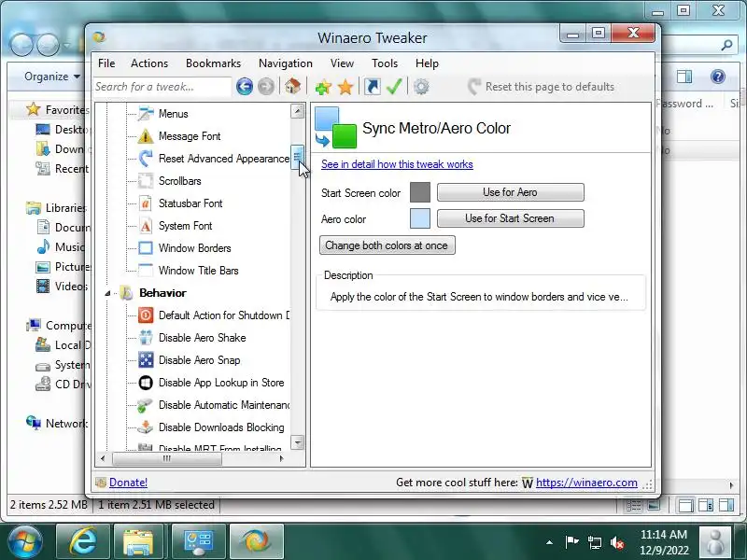747x560 pixels.
Task: Open Control Panel taskbar button
Action: click(x=198, y=541)
